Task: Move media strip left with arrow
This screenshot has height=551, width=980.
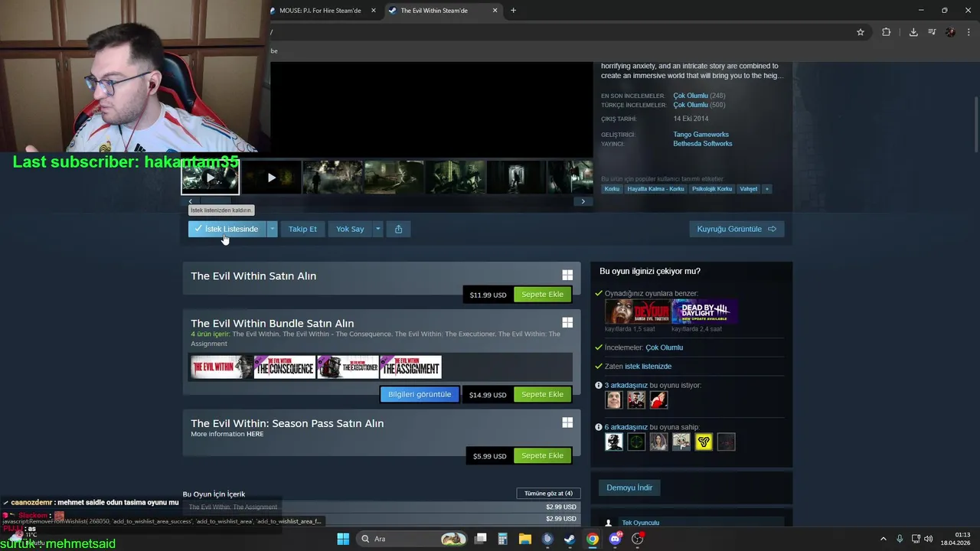Action: click(191, 201)
